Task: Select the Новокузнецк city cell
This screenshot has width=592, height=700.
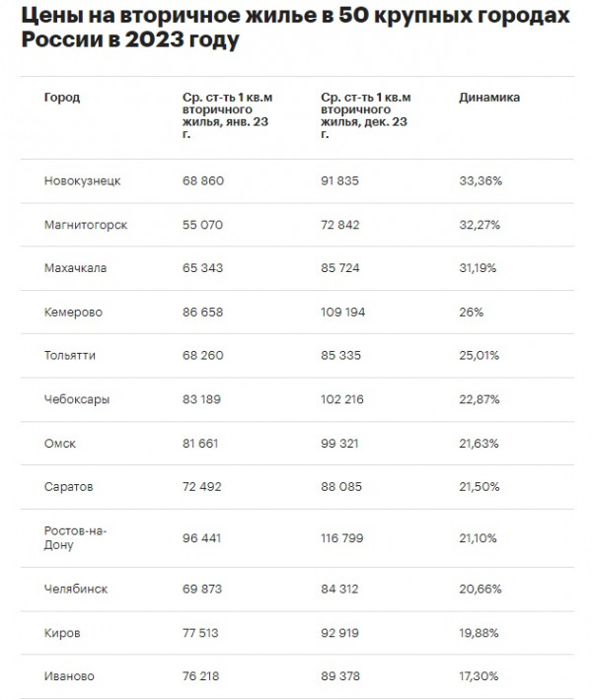Action: coord(82,181)
